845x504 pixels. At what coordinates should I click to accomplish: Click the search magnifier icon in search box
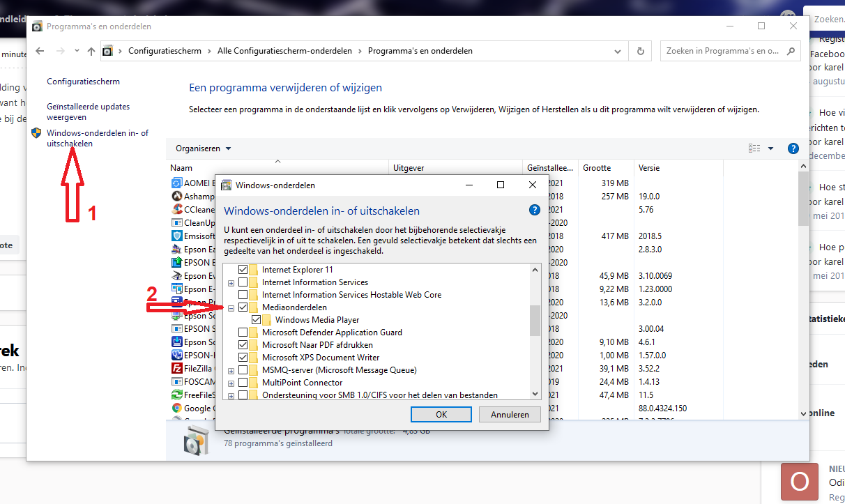point(791,51)
